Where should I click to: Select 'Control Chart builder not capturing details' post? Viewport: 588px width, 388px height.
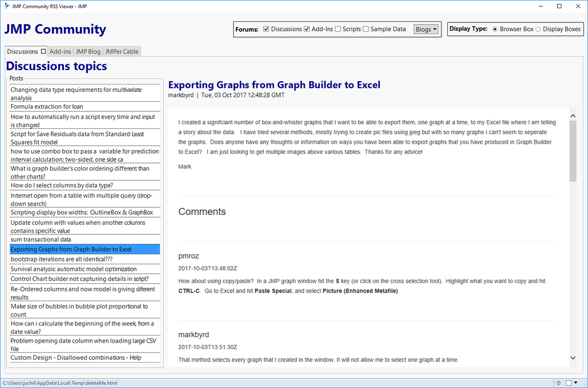[x=85, y=279]
